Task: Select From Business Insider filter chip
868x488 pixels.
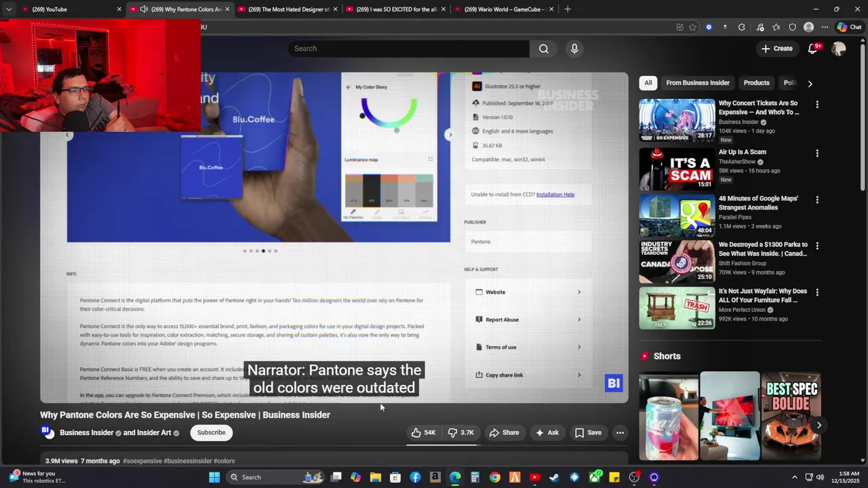Action: [x=698, y=83]
